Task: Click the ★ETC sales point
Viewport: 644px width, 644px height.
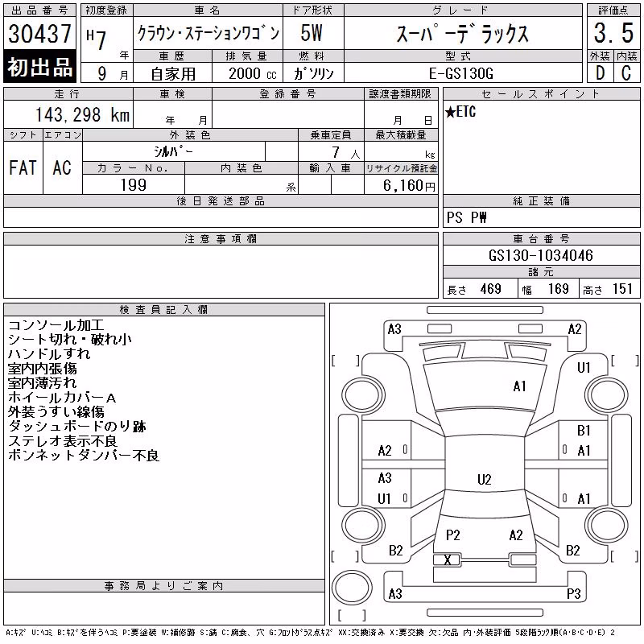Action: coord(460,112)
